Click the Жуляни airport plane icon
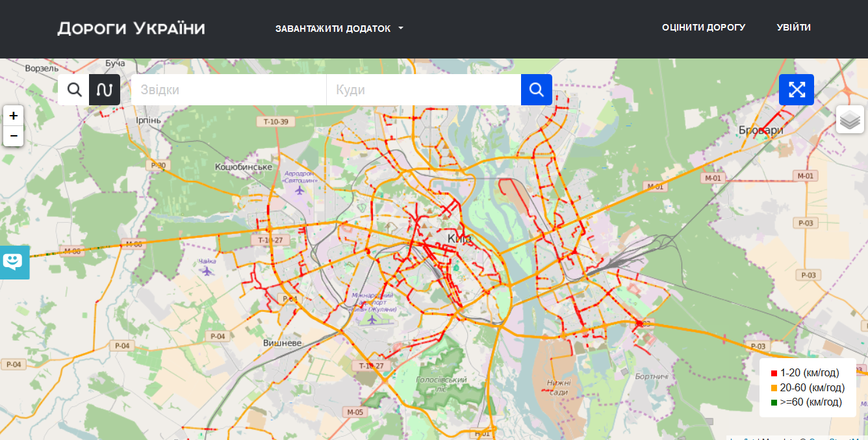This screenshot has width=868, height=440. click(x=372, y=319)
